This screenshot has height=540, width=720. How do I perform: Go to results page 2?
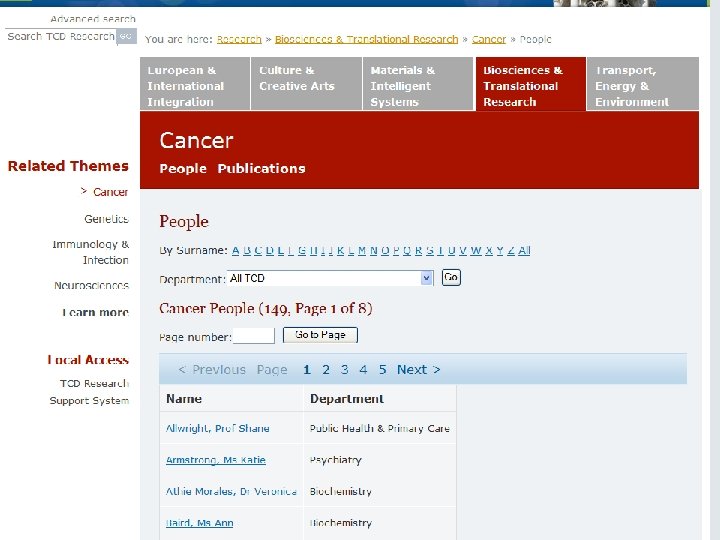tap(326, 370)
